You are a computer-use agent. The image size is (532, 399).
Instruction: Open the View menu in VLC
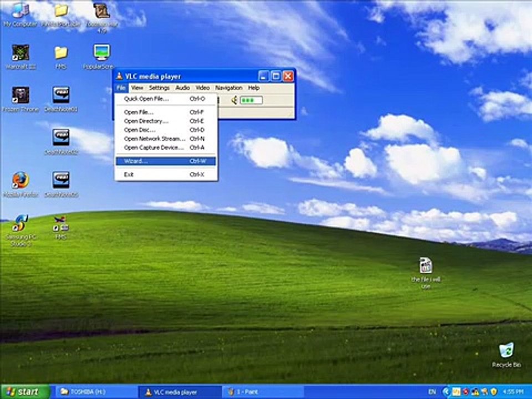point(137,88)
